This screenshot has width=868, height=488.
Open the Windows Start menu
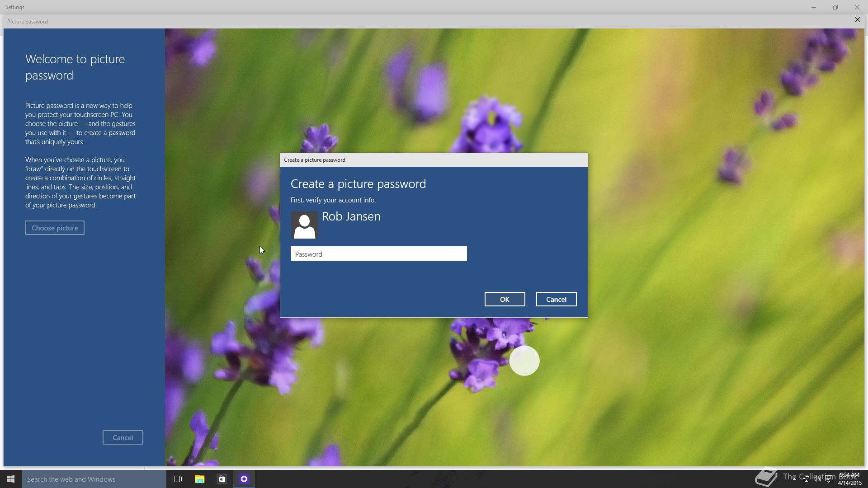[x=11, y=479]
